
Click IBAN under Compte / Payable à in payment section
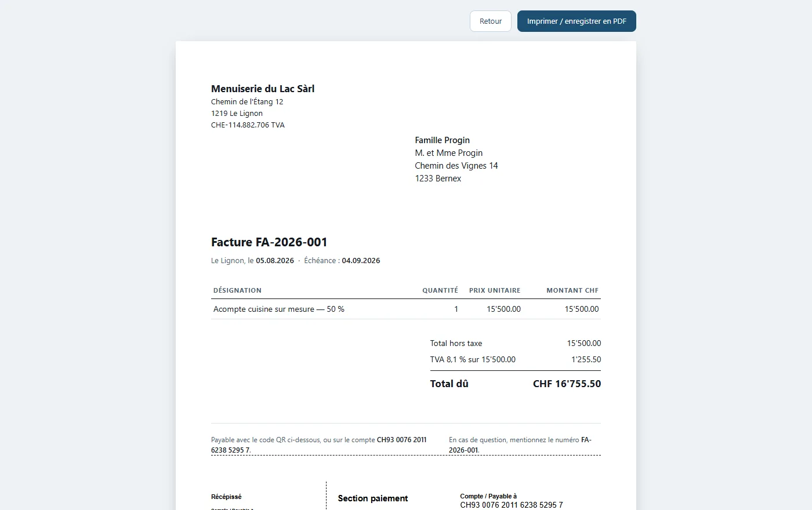[512, 505]
